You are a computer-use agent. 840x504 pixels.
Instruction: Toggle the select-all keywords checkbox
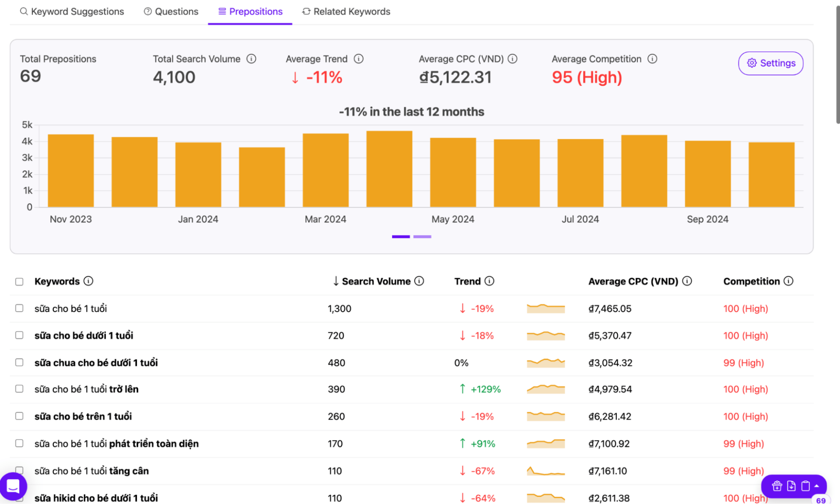(19, 282)
